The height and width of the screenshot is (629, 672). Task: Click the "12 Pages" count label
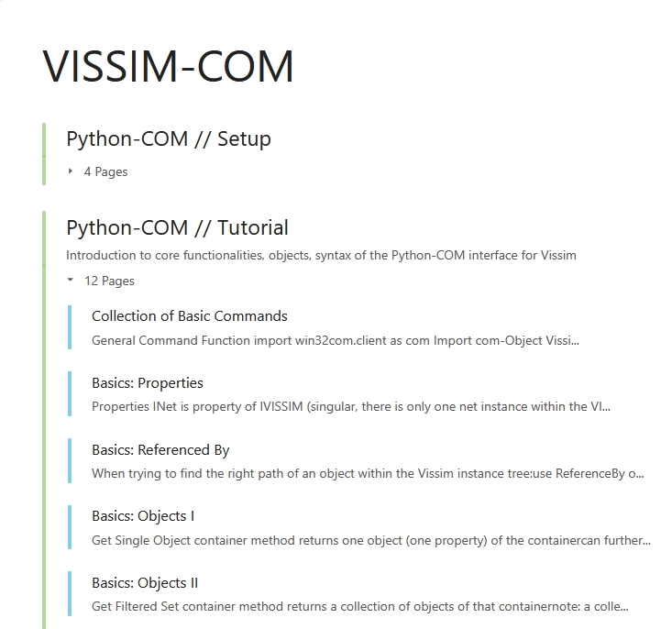coord(109,281)
